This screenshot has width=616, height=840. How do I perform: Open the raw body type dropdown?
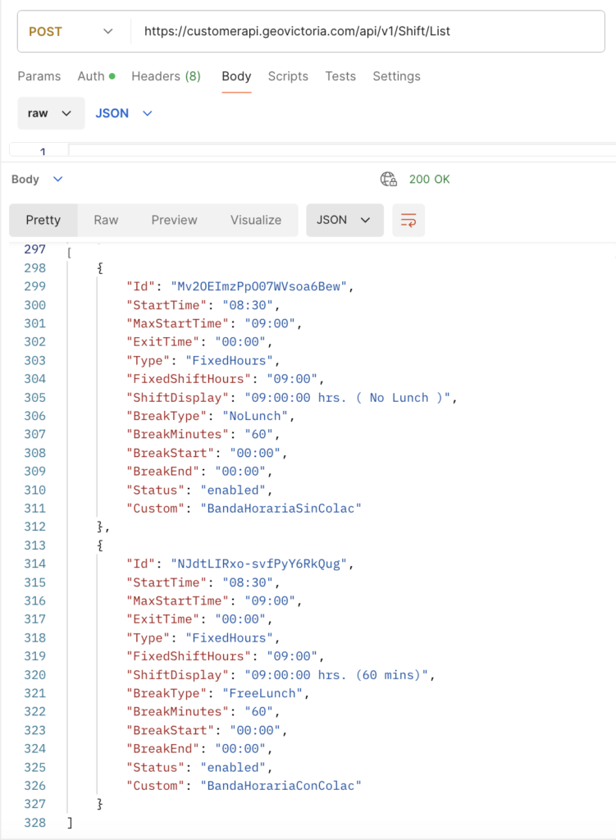51,113
